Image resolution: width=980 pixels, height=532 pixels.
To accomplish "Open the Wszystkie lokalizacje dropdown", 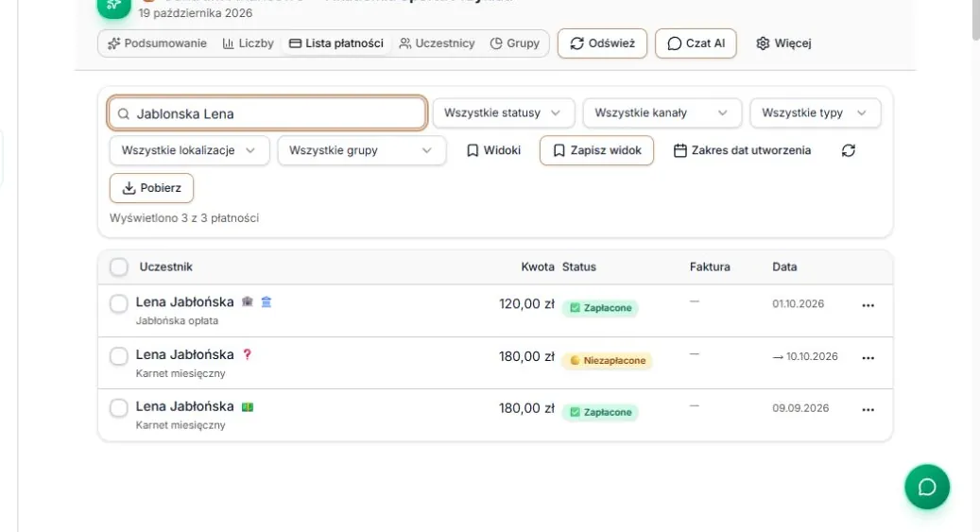I will [x=189, y=150].
